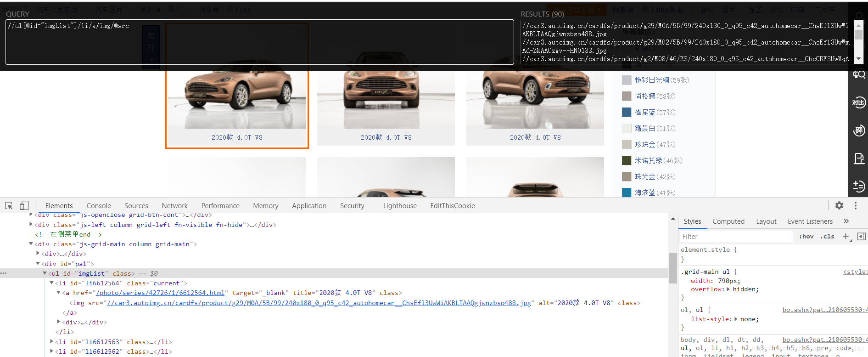Click the Styles Filter input field
Viewport: 868px width, 357px height.
pos(736,236)
